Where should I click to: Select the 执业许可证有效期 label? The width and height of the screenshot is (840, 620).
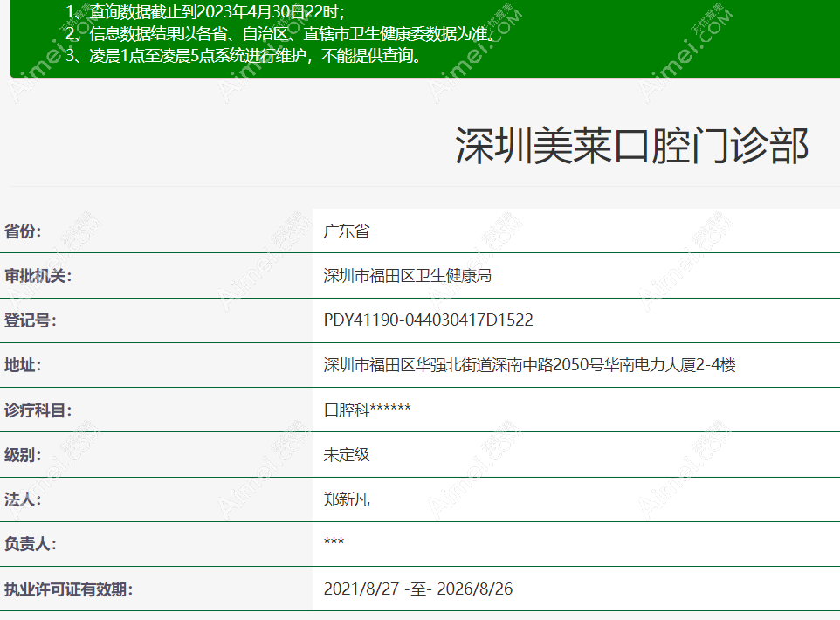tap(68, 589)
